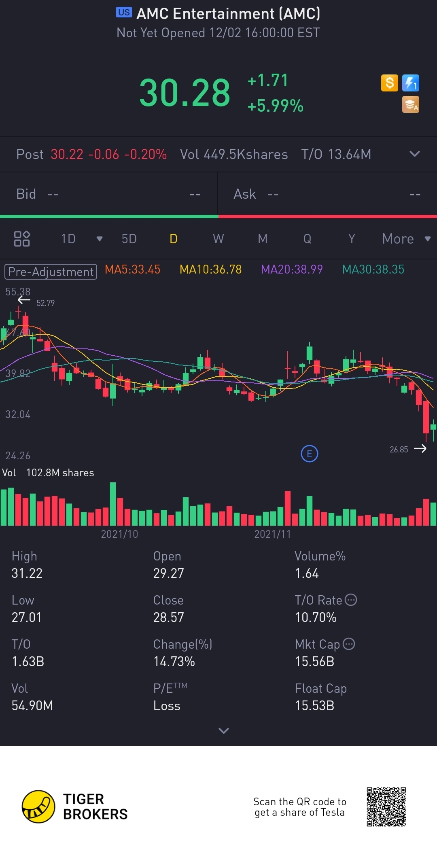The image size is (437, 868).
Task: Tap the 30.28 current price
Action: click(185, 93)
